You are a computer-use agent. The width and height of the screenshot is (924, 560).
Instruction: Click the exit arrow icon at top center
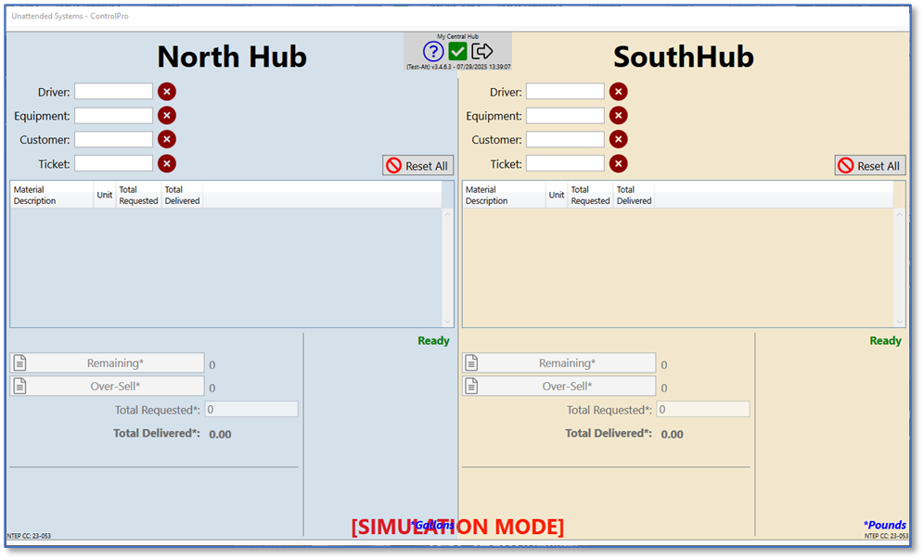(481, 52)
